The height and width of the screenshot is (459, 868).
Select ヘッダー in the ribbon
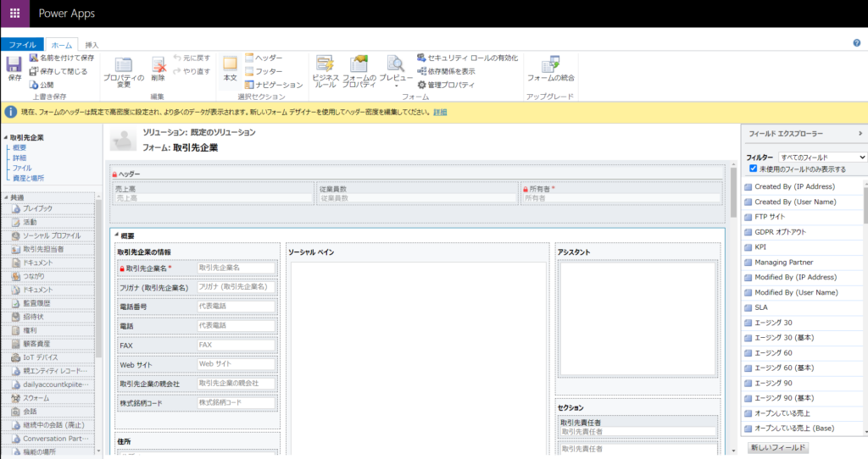click(264, 58)
